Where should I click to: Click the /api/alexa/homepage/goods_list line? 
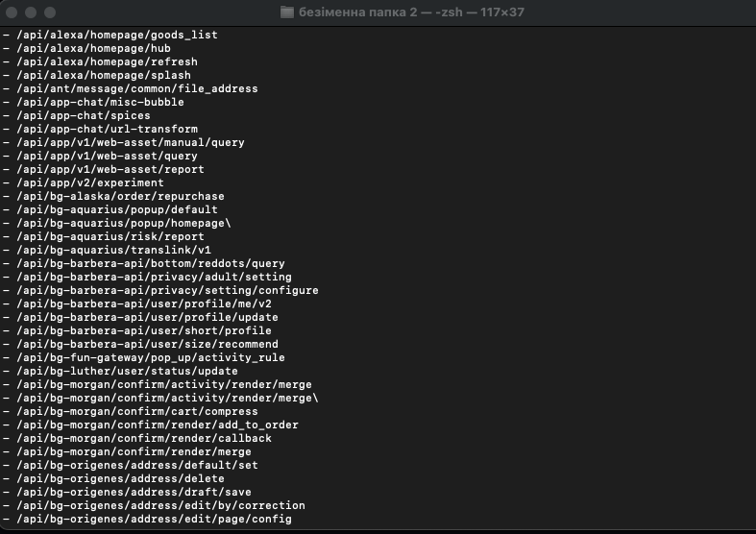(x=110, y=36)
